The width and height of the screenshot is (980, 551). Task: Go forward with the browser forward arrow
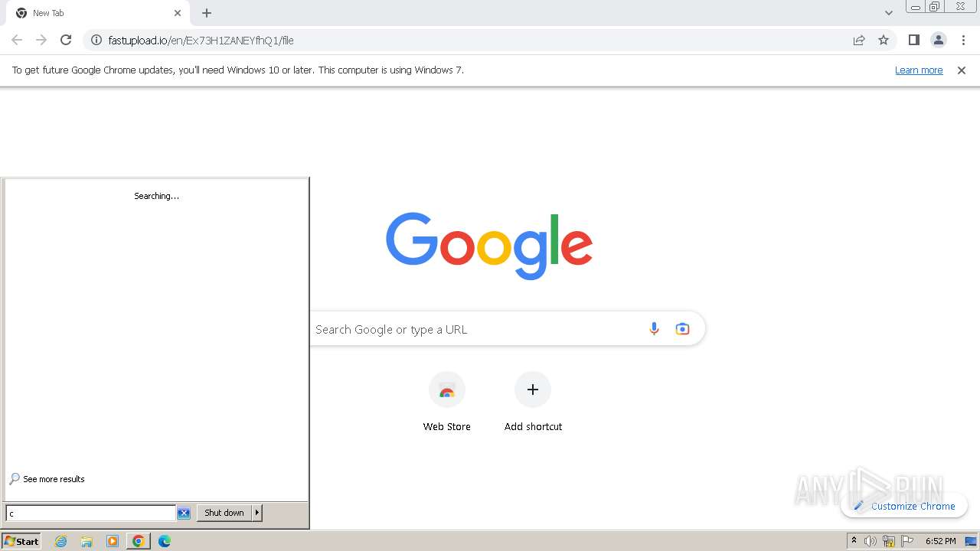pos(41,40)
